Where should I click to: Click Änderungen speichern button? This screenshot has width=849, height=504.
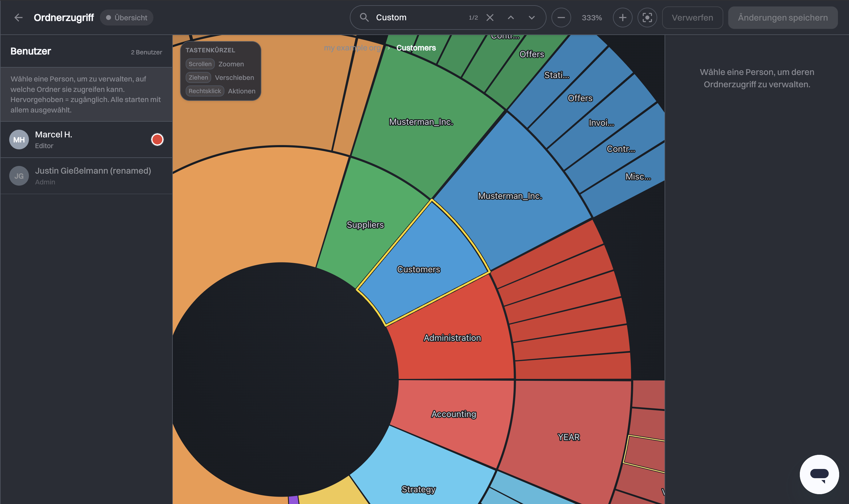(x=783, y=18)
